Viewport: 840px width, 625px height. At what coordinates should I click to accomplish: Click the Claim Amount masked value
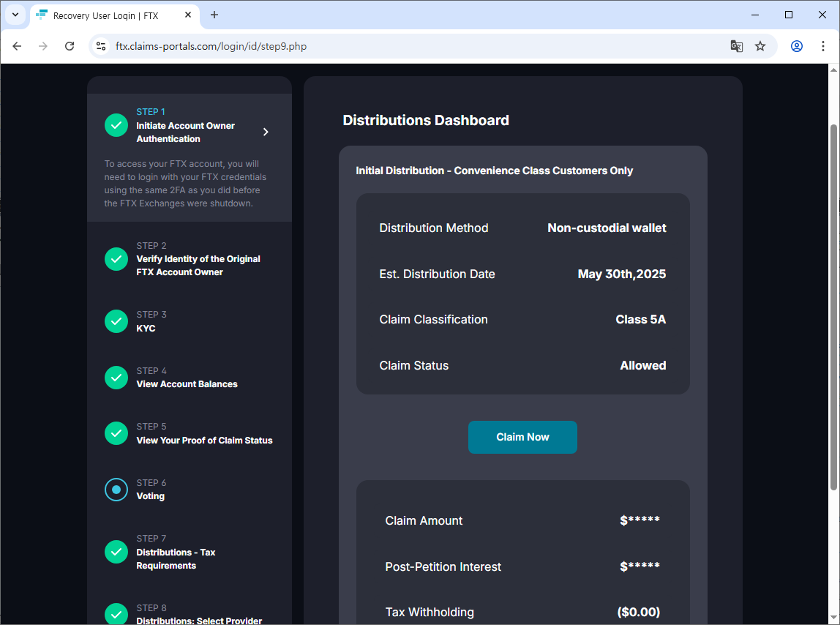(x=640, y=520)
